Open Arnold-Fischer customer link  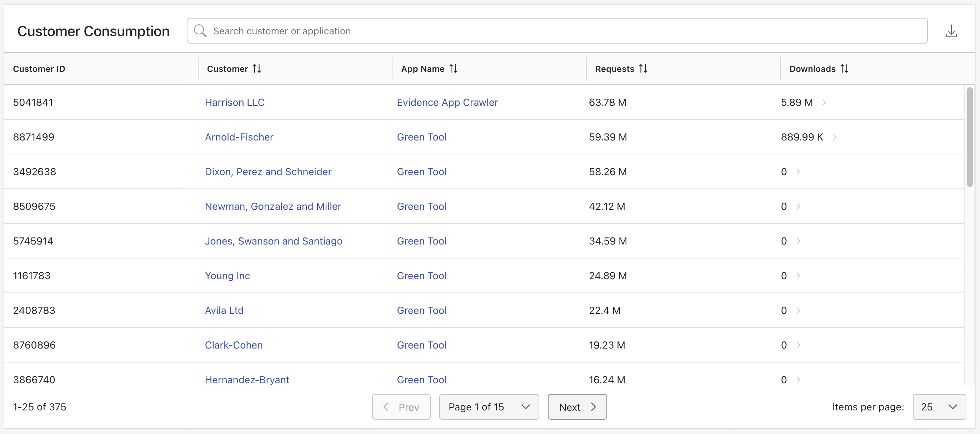click(239, 137)
